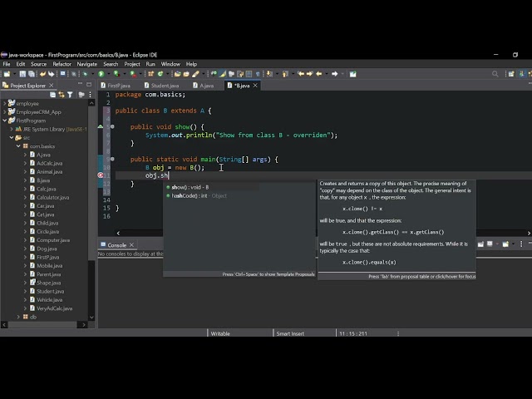Image resolution: width=532 pixels, height=399 pixels.
Task: Click the Forward navigation arrow
Action: (334, 74)
